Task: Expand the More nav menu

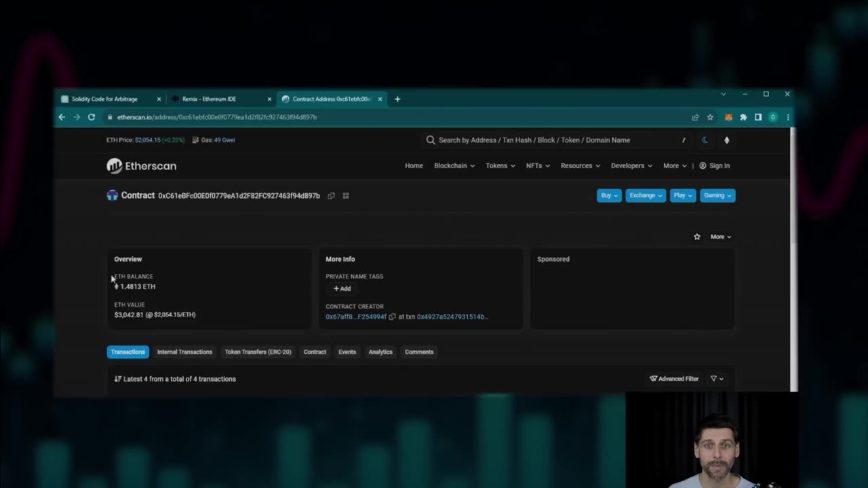Action: pyautogui.click(x=675, y=166)
